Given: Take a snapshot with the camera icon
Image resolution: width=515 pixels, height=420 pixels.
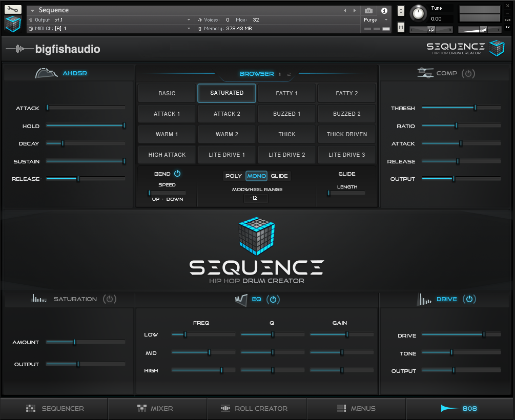Looking at the screenshot, I should click(368, 11).
